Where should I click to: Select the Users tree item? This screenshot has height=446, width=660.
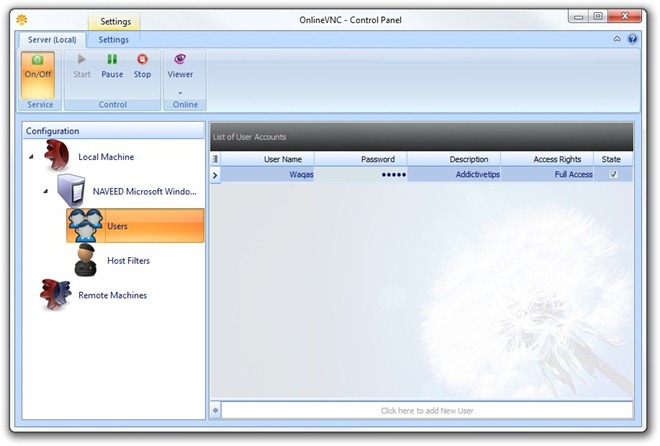pyautogui.click(x=135, y=226)
